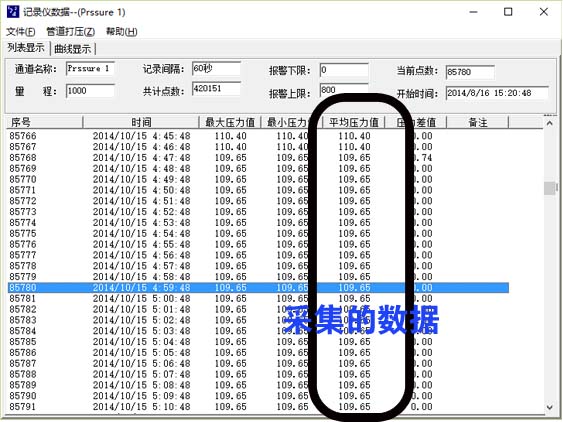Image resolution: width=563 pixels, height=422 pixels.
Task: Select row 85774
Action: tap(258, 223)
